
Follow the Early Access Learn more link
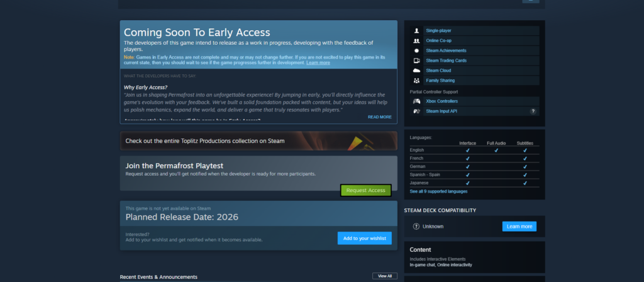(318, 63)
